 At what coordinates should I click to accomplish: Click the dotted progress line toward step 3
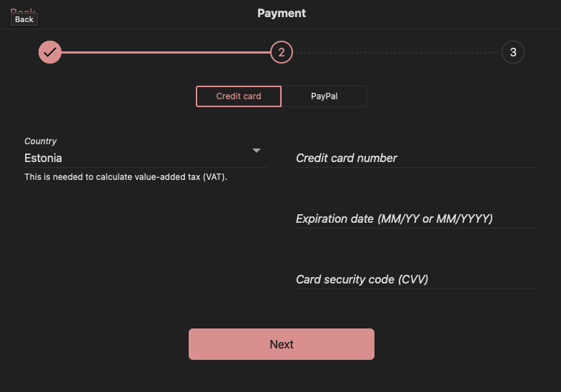coord(397,52)
